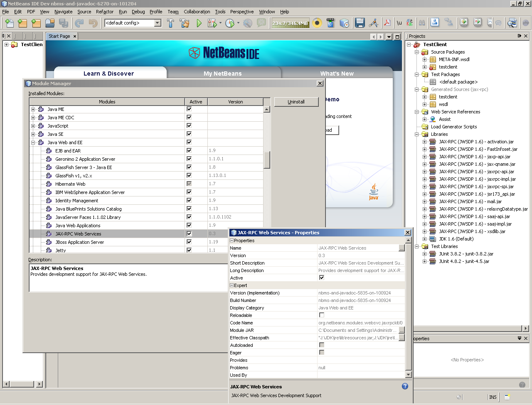Click the Version value field in Properties

coord(361,255)
